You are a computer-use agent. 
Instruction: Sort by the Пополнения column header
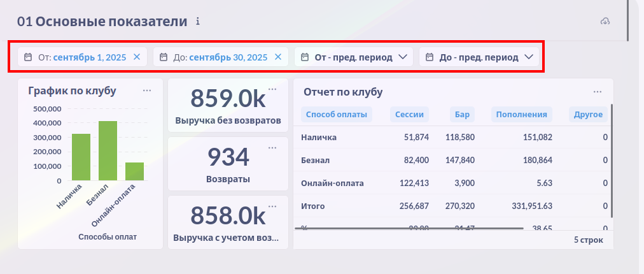522,115
